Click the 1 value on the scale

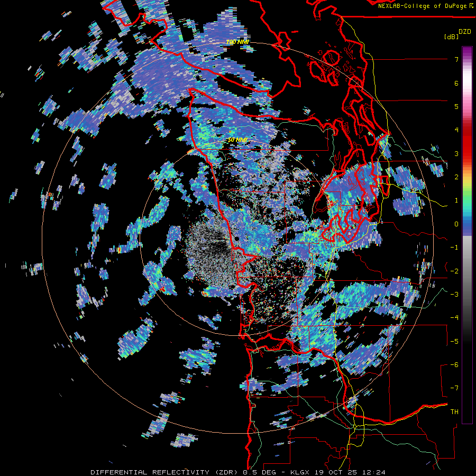[x=456, y=200]
